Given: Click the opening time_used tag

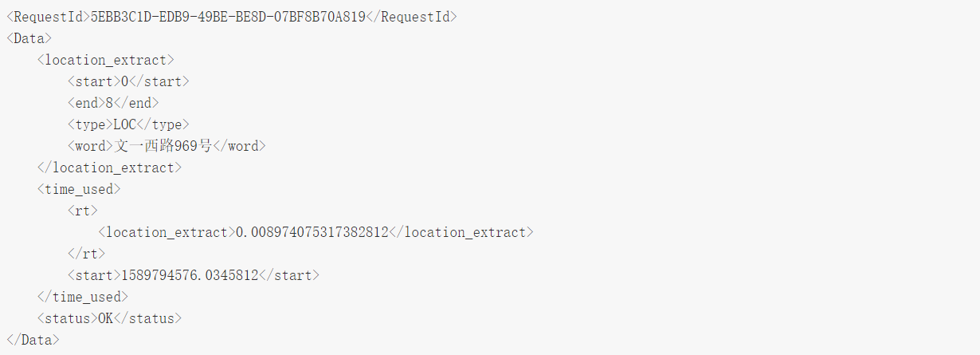Looking at the screenshot, I should [78, 189].
